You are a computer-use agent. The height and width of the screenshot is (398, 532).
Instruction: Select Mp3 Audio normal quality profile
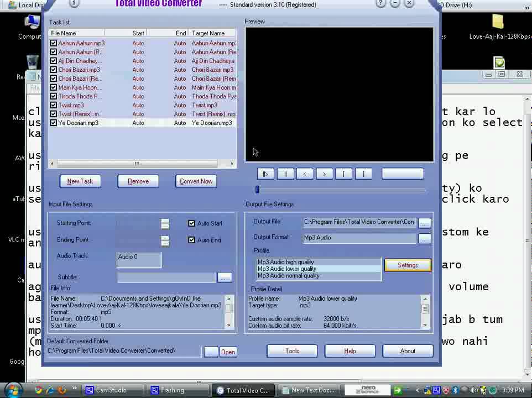click(x=319, y=276)
